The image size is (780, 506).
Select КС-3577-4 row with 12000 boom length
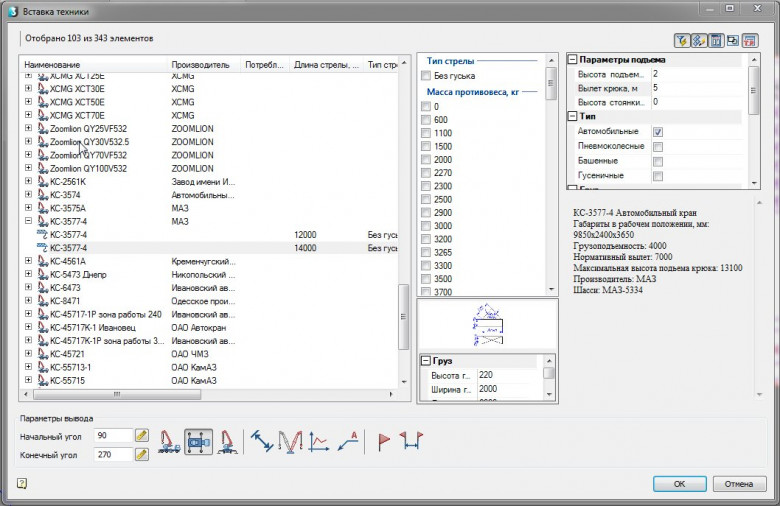click(x=209, y=235)
